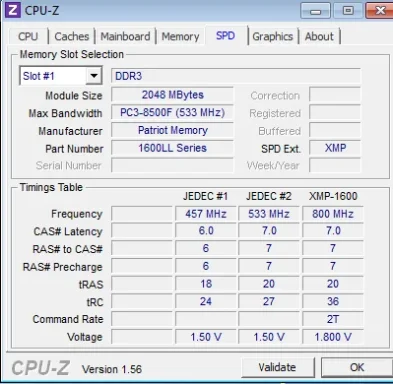Select the 800 MHz frequency cell

click(333, 214)
